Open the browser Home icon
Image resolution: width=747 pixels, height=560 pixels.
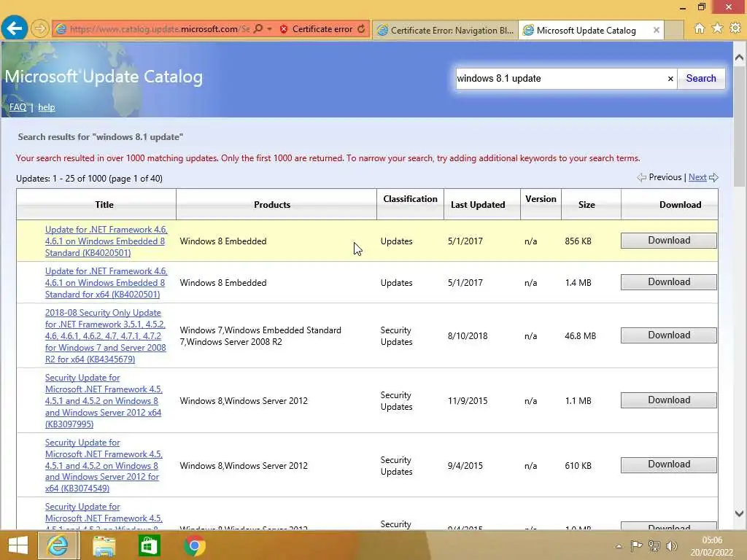point(700,28)
